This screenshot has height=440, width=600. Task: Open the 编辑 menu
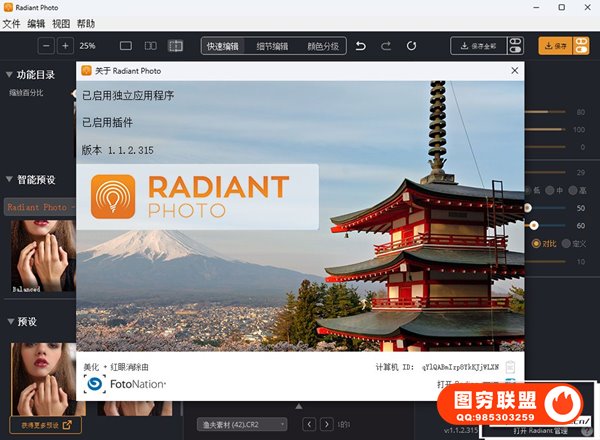36,23
